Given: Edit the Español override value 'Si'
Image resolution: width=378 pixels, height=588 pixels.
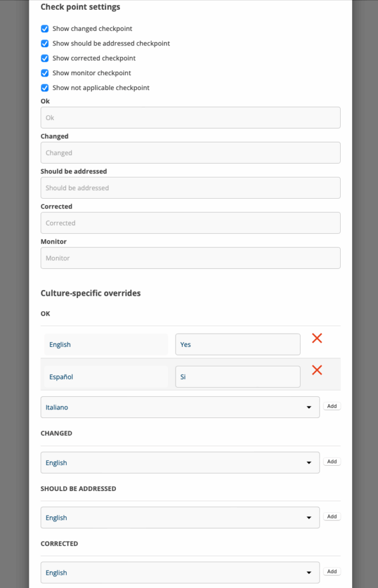Looking at the screenshot, I should pos(237,377).
